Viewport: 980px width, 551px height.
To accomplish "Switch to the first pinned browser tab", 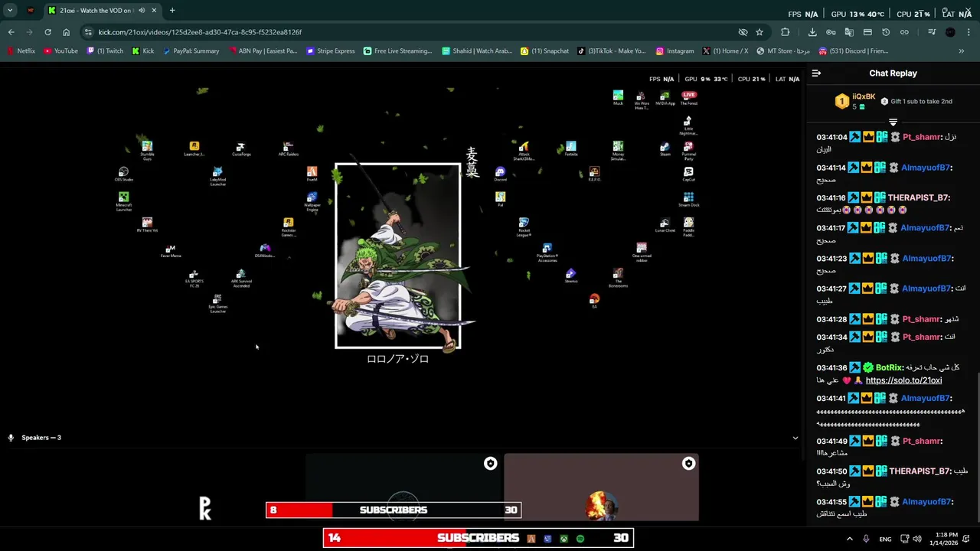I will click(31, 10).
